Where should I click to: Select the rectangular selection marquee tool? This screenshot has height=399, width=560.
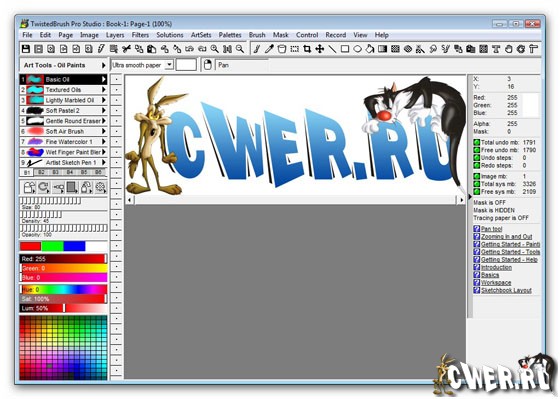point(294,49)
